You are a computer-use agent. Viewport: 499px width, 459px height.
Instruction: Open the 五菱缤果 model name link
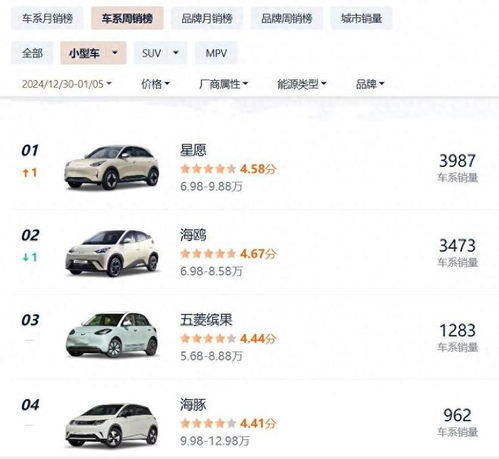point(206,320)
